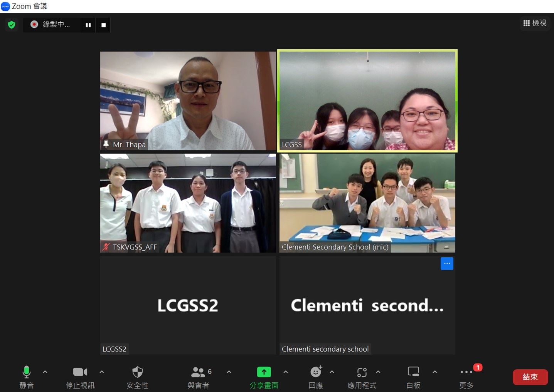Select Mr. Thapa's video tile
The image size is (554, 392).
(x=188, y=101)
